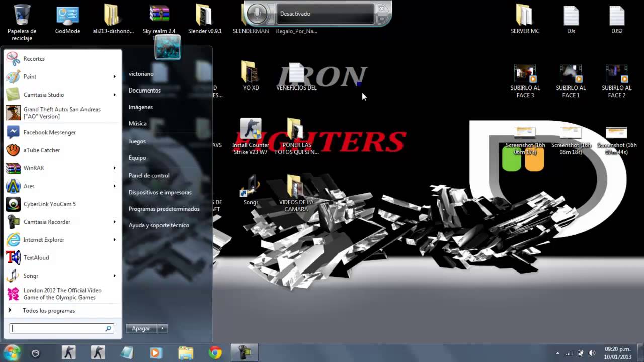Select the SUBIRLO AL FACE 3 video file
This screenshot has width=644, height=362.
click(x=525, y=81)
